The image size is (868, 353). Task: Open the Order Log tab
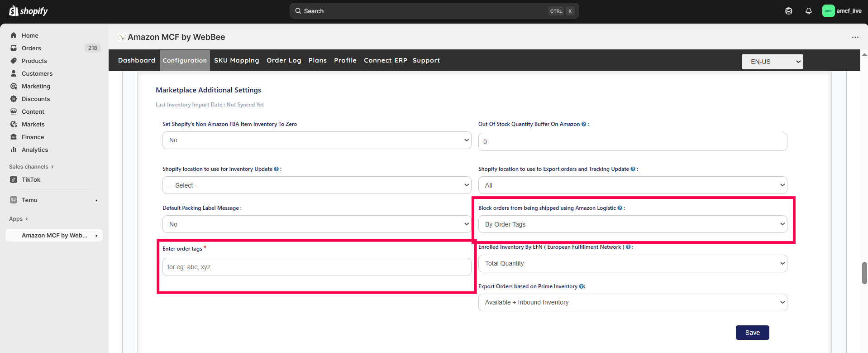coord(284,60)
